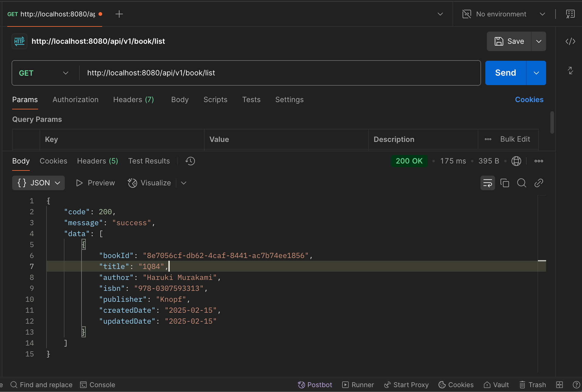Open the Console panel
Viewport: 582px width, 392px height.
tap(98, 385)
